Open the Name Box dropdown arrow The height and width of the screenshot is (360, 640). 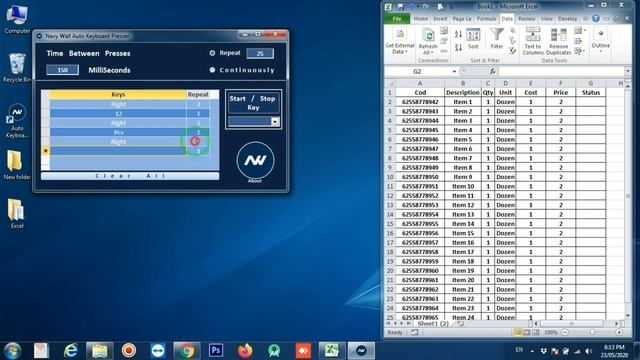[x=454, y=71]
